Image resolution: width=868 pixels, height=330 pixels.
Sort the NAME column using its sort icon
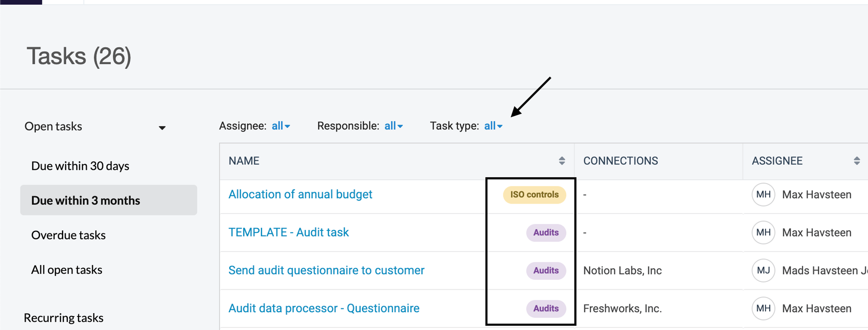click(x=561, y=160)
